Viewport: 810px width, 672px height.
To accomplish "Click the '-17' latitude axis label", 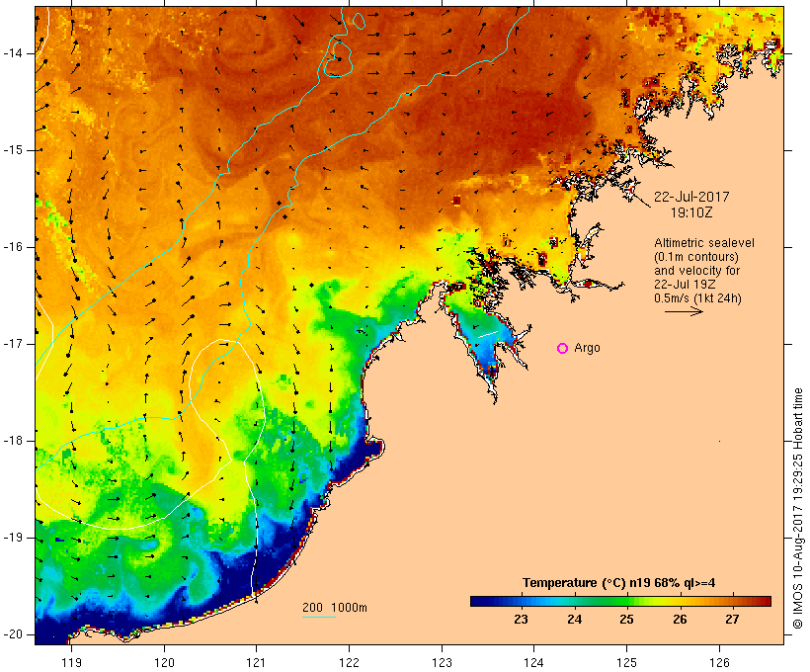I will pos(14,344).
